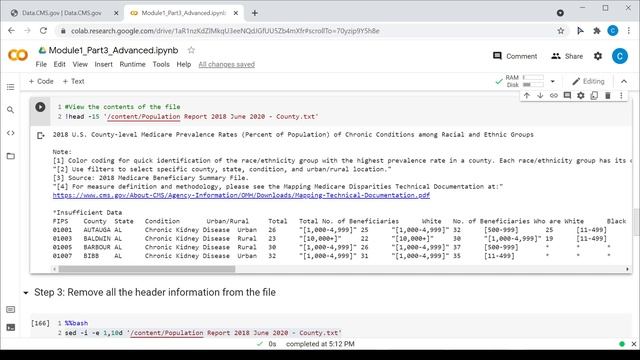Click the Step 3 heading text
The height and width of the screenshot is (360, 640).
point(155,292)
